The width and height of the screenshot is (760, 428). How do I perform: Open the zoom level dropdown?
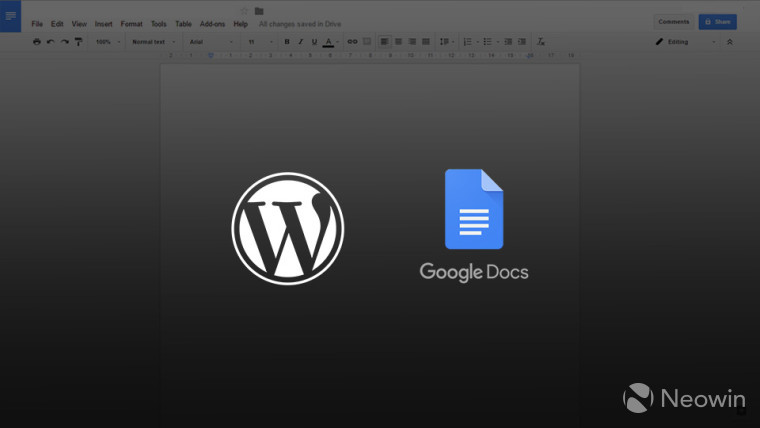click(108, 42)
